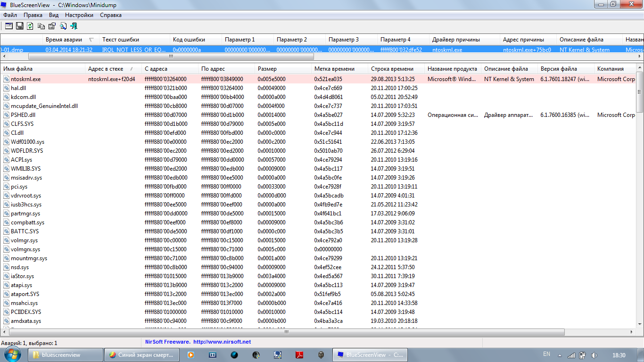The image size is (644, 362).
Task: Sort drivers by Адрес в стеке column
Action: [106, 69]
